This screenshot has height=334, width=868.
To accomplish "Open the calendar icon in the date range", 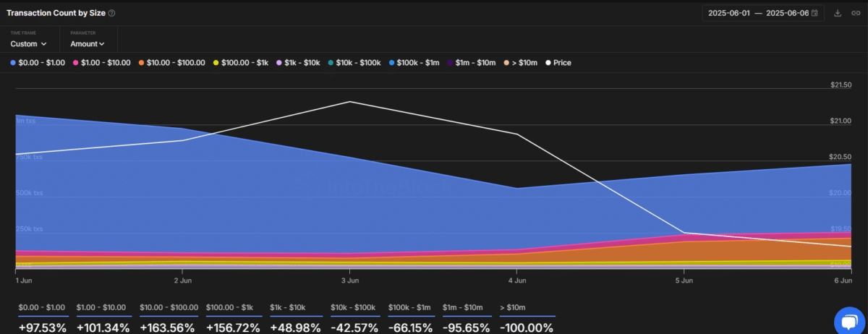I will [x=815, y=13].
